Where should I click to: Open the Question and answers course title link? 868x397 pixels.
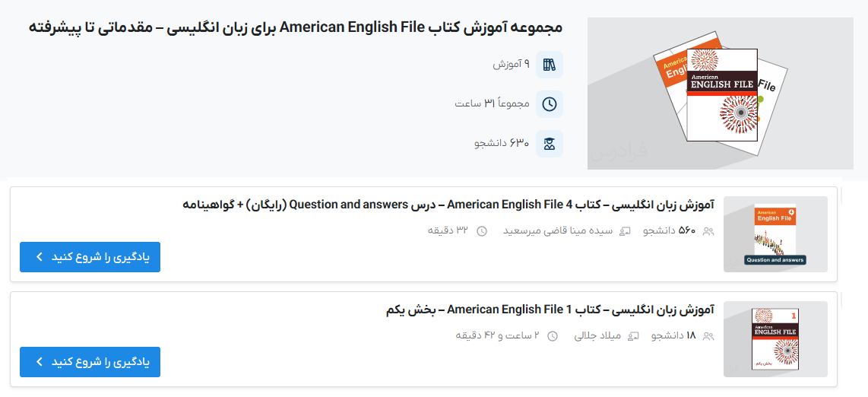click(x=448, y=205)
